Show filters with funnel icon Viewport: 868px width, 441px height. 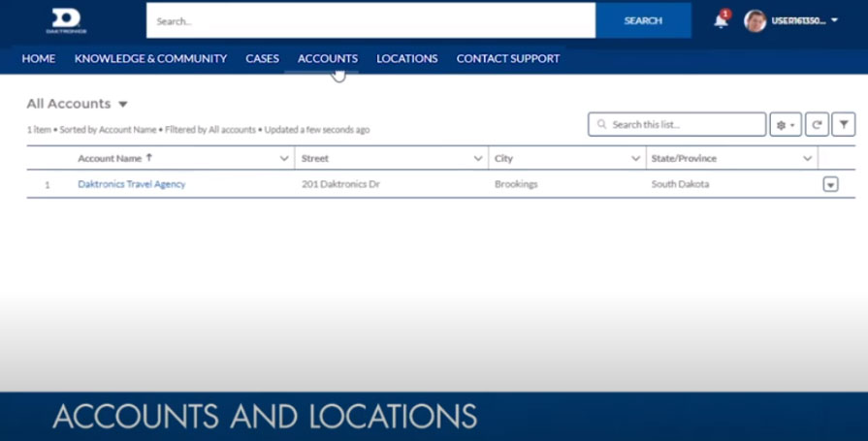(844, 125)
